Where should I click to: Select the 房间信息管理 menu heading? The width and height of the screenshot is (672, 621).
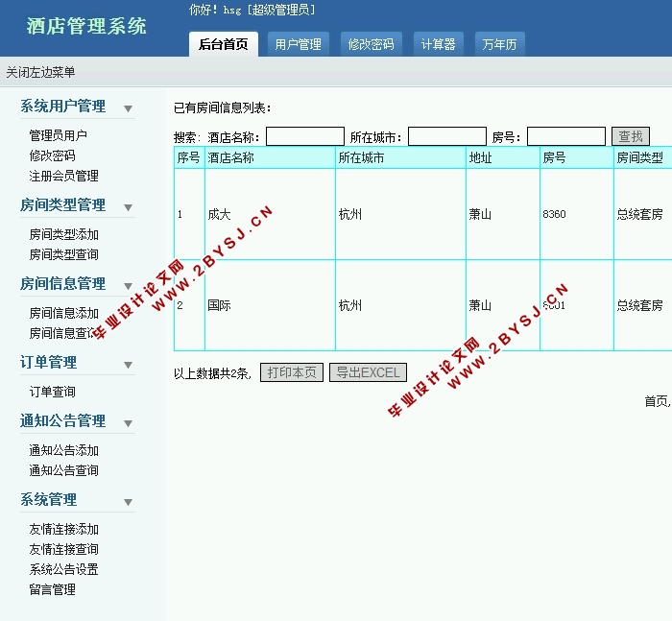(x=62, y=283)
